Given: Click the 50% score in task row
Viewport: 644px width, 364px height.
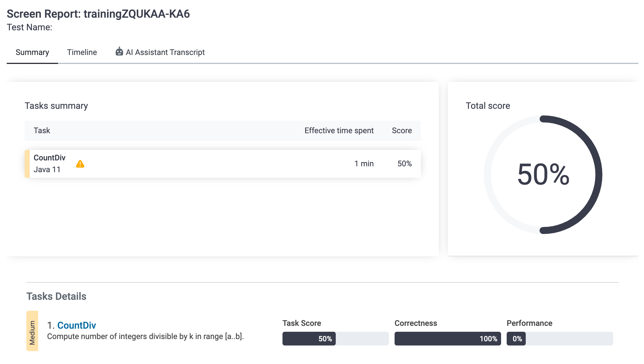Looking at the screenshot, I should click(404, 164).
